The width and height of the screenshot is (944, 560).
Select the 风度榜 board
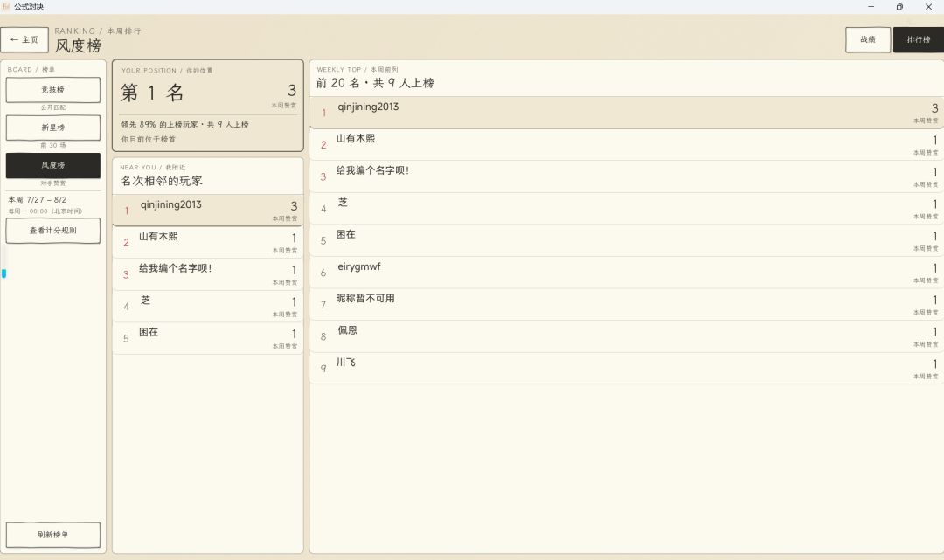[53, 165]
